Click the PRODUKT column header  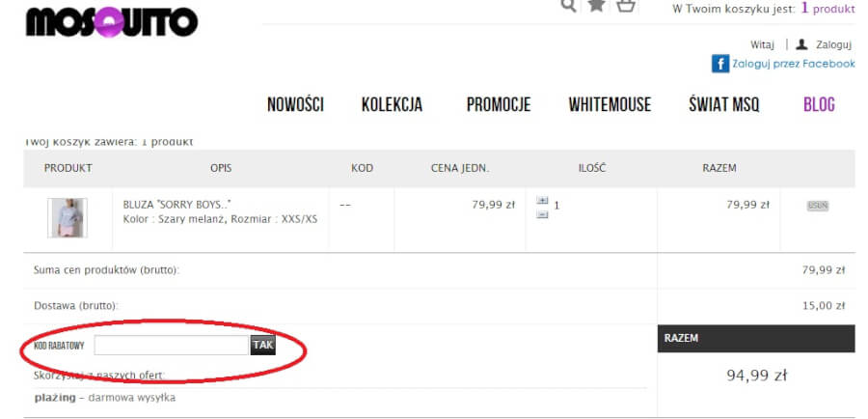pyautogui.click(x=68, y=168)
